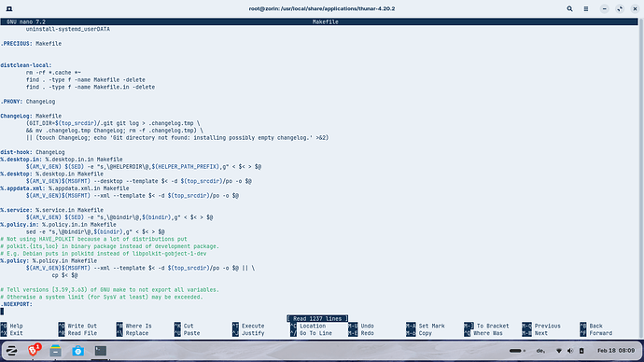Click the 'Write Out' shortcut label

point(82,326)
